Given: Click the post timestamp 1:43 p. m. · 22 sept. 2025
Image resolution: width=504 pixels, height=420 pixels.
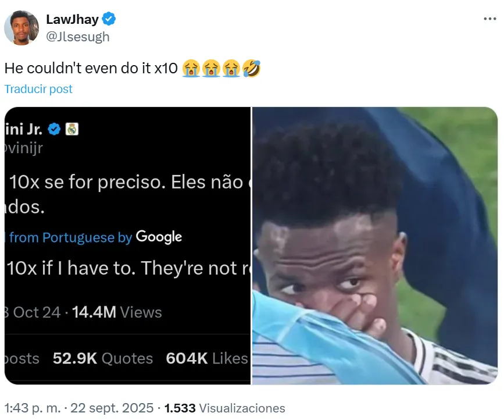Looking at the screenshot, I should click(79, 408).
